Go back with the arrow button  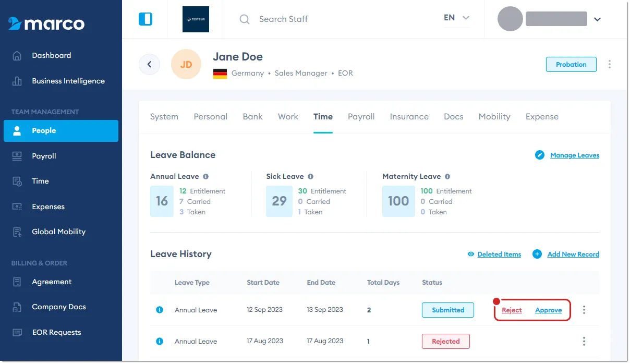click(x=149, y=64)
